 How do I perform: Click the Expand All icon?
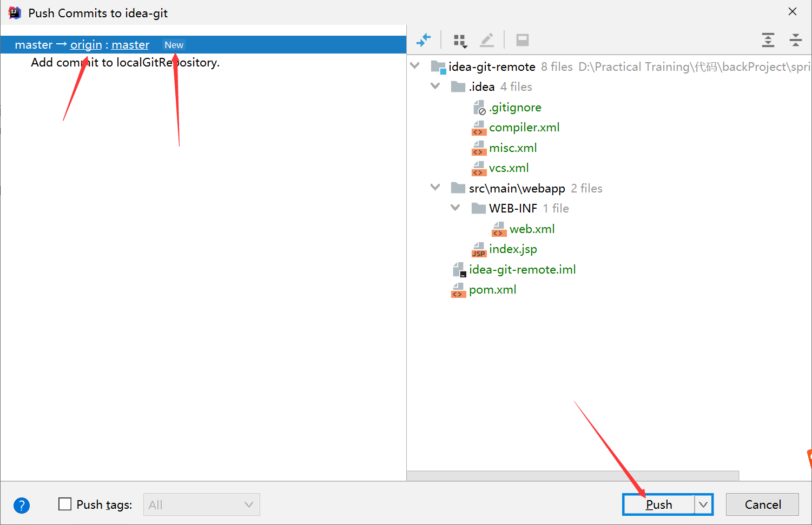[x=768, y=40]
